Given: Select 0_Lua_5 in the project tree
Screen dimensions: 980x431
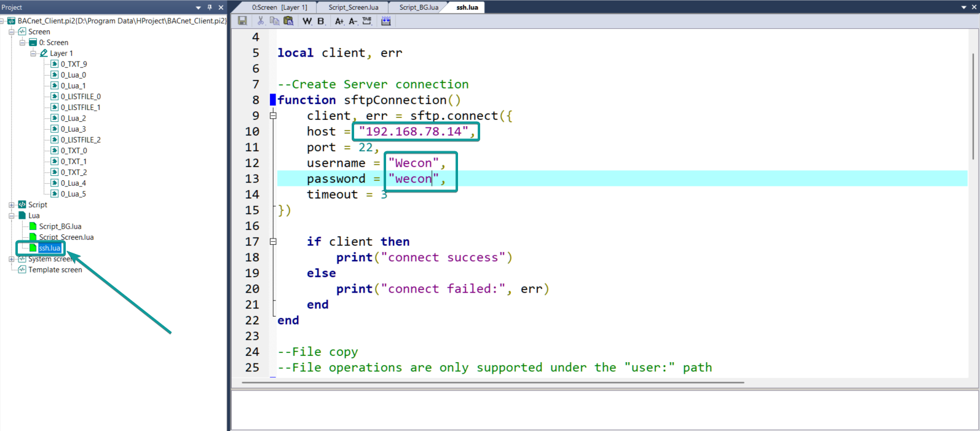Looking at the screenshot, I should [73, 194].
